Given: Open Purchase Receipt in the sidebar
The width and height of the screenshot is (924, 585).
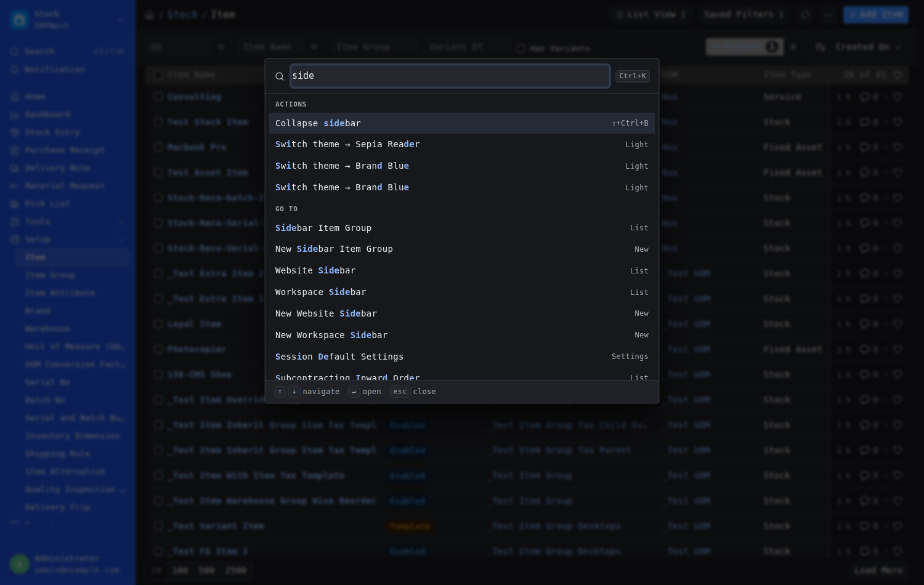Looking at the screenshot, I should 68,150.
